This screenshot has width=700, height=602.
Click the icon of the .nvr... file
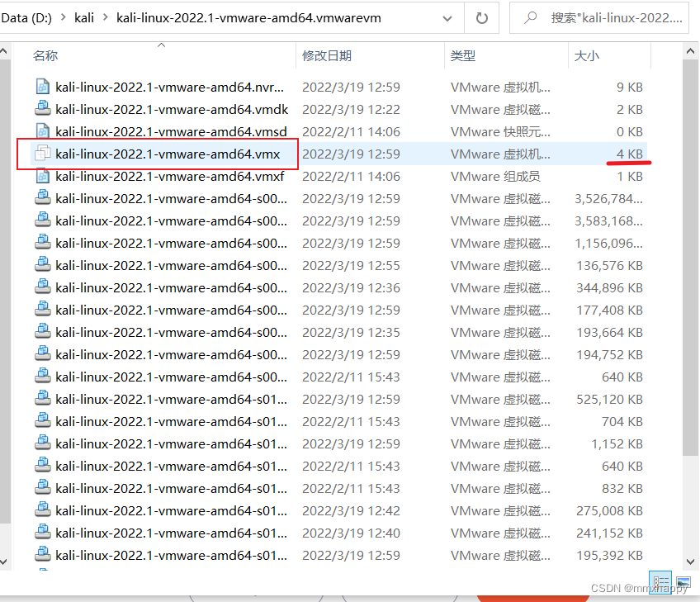pyautogui.click(x=42, y=86)
